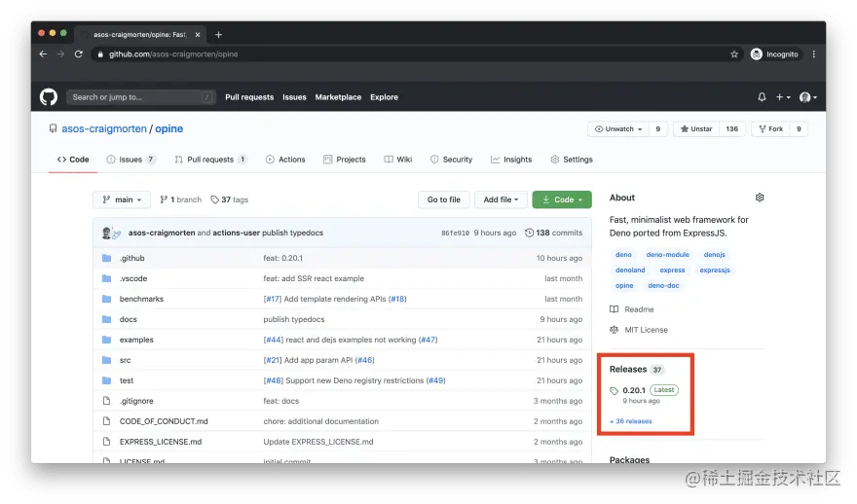
Task: Open the docs folder
Action: (129, 319)
